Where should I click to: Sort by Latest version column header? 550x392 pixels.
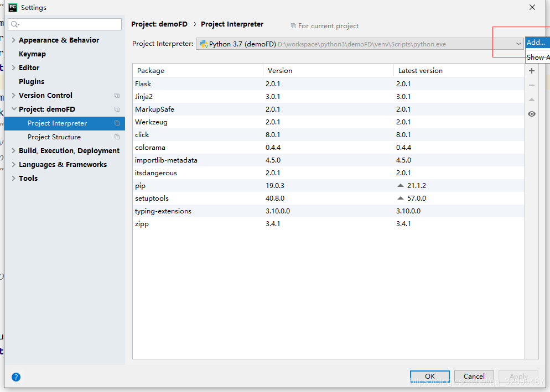459,70
